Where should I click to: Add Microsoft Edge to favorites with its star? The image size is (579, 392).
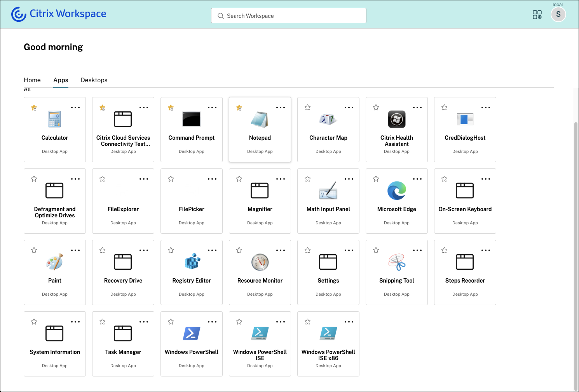pyautogui.click(x=376, y=179)
